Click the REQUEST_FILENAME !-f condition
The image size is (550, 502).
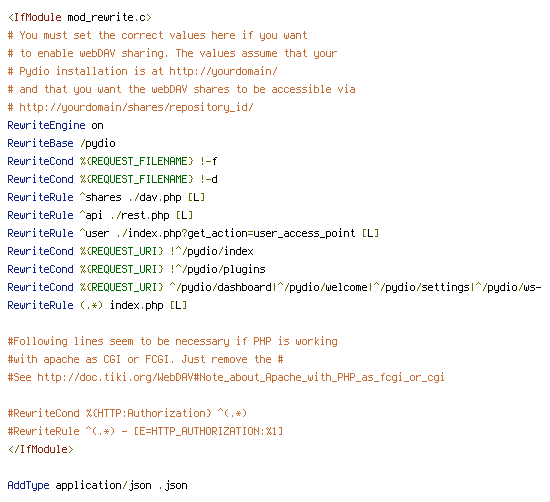click(112, 161)
